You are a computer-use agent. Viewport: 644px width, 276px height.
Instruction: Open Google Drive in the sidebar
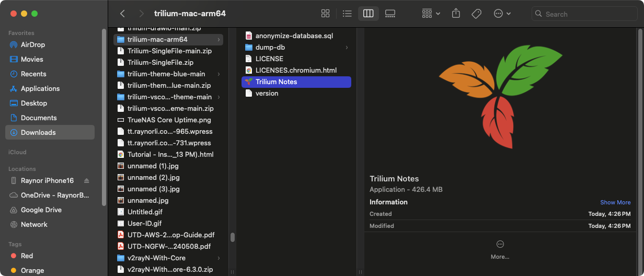pyautogui.click(x=50, y=210)
